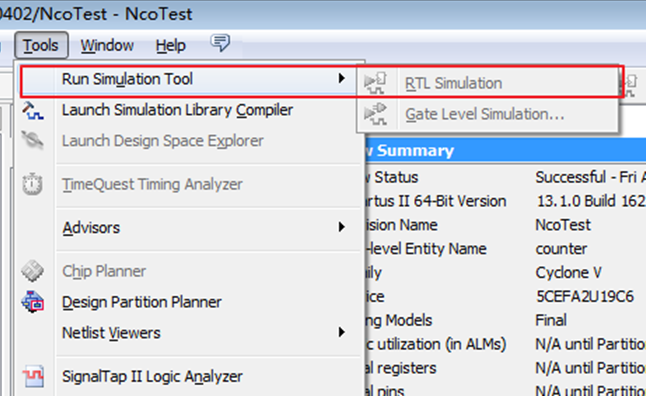654x398 pixels.
Task: Select TimeQuest Timing Analyzer entry
Action: click(152, 184)
